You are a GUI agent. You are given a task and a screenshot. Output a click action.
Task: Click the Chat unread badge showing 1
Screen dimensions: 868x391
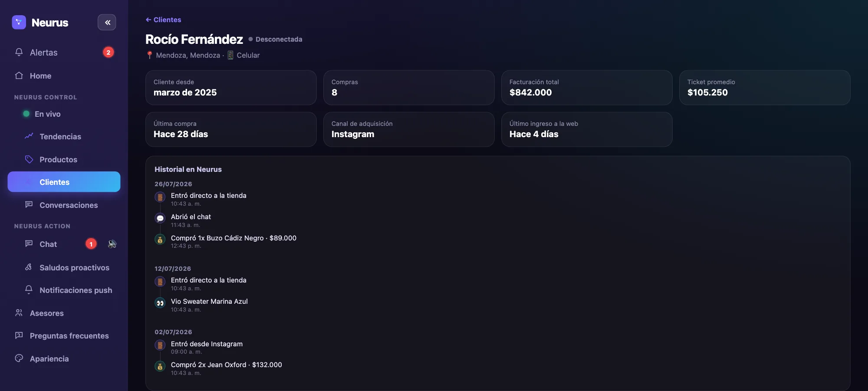point(91,244)
